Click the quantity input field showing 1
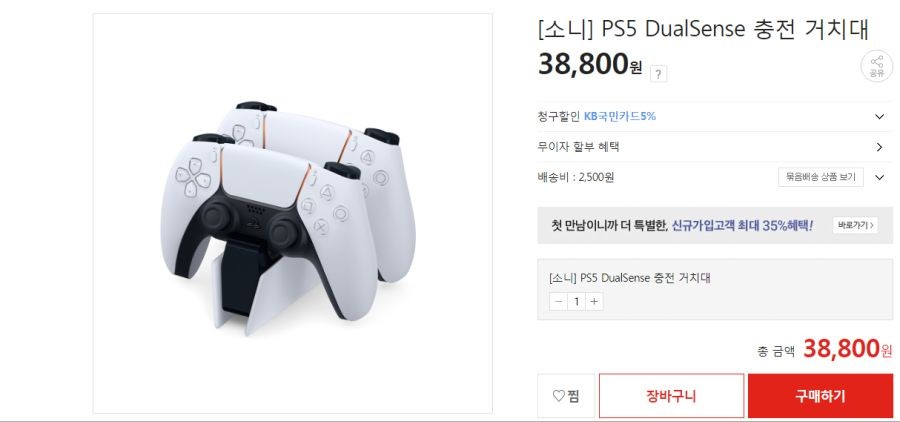 [576, 301]
